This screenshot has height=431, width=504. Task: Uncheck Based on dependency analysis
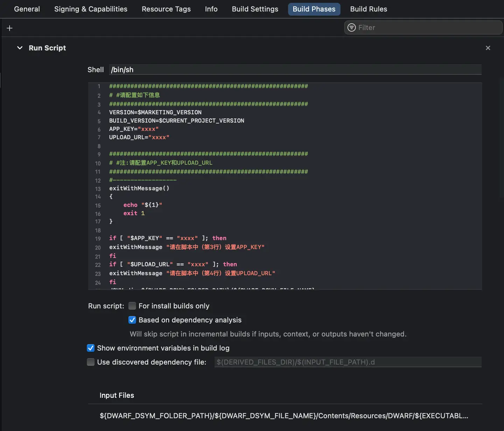pos(132,320)
